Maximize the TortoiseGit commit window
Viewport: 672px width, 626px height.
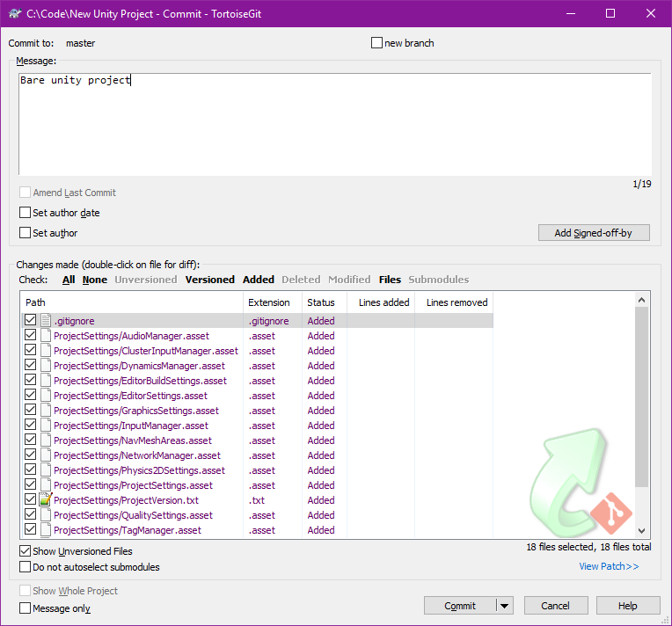tap(610, 14)
